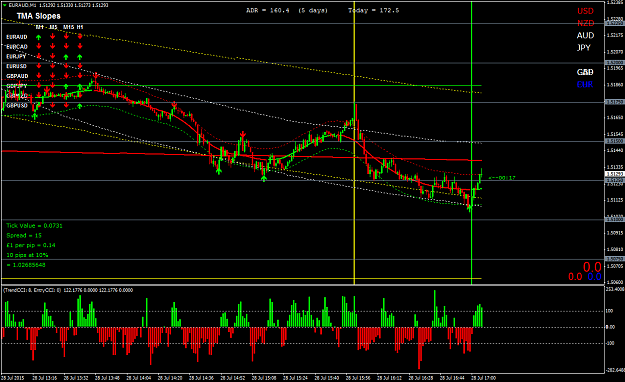Viewport: 625px width, 382px height.
Task: Click the EURCAD pair label
Action: pyautogui.click(x=17, y=47)
